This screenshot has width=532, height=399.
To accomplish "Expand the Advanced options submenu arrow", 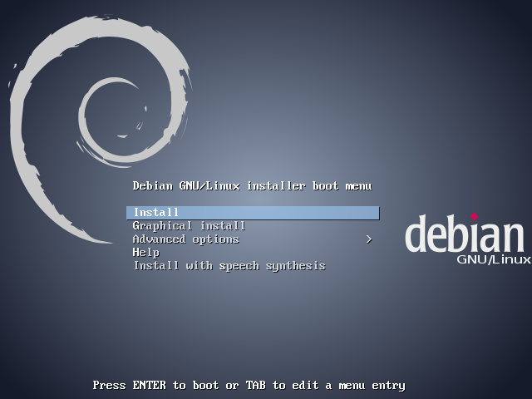I will [x=369, y=239].
